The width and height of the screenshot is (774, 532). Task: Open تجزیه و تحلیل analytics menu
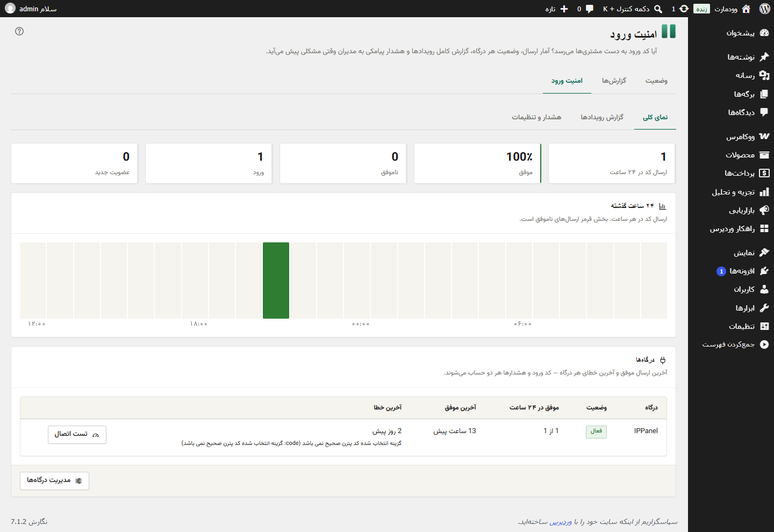click(x=731, y=192)
